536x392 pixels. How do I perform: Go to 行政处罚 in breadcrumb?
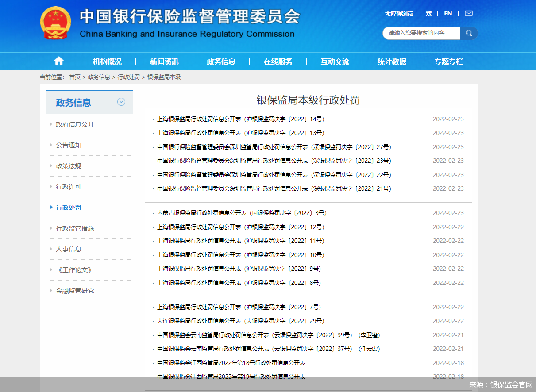click(129, 77)
